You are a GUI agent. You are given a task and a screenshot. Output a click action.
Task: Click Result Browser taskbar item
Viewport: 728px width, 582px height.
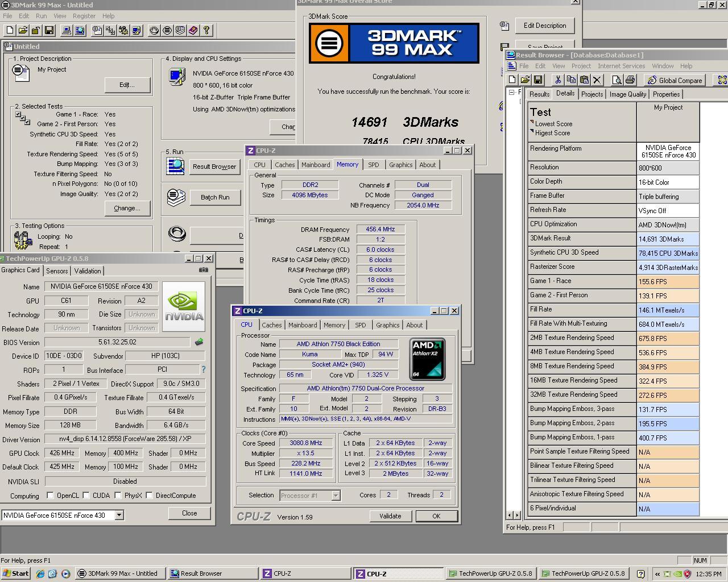tap(213, 573)
